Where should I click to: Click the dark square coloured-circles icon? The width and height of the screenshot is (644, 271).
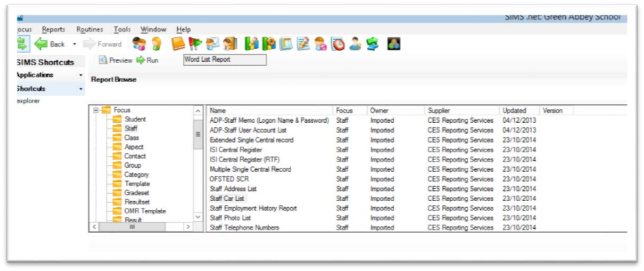pyautogui.click(x=394, y=44)
